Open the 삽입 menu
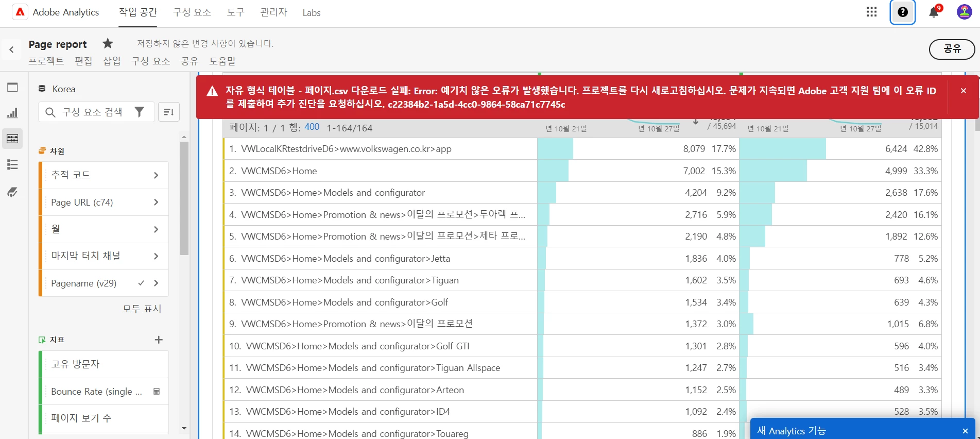 click(x=112, y=61)
